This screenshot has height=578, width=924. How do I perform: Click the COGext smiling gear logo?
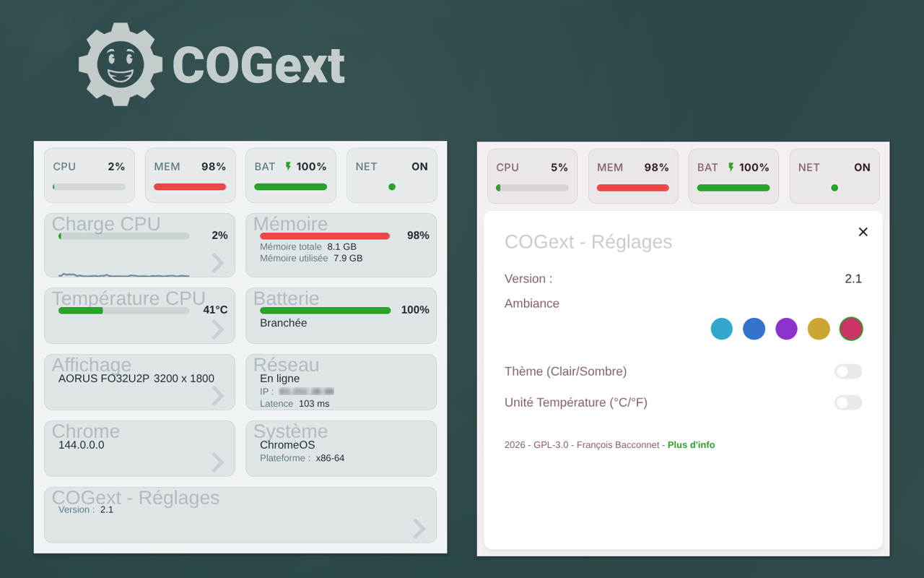pos(121,64)
